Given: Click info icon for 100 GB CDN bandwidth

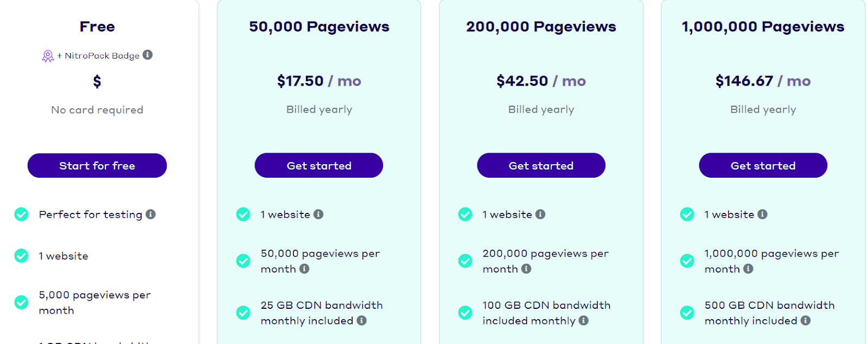Looking at the screenshot, I should tap(584, 320).
